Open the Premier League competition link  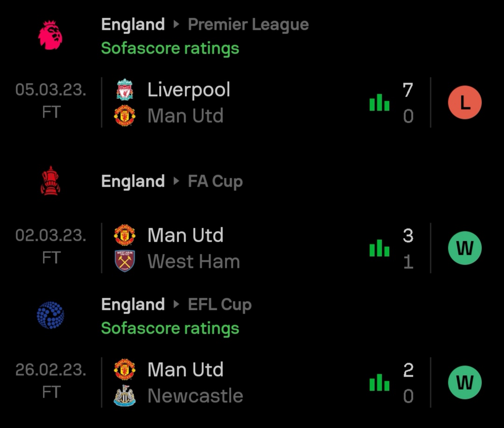[248, 24]
